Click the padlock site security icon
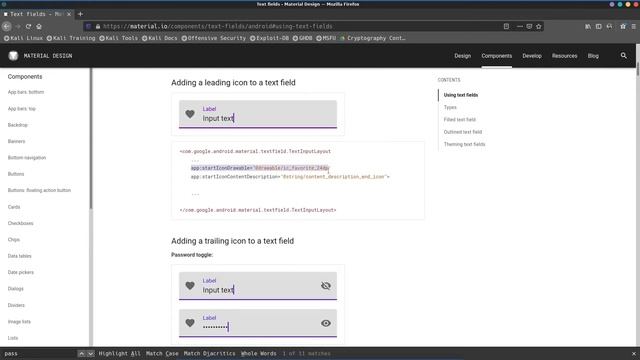The width and height of the screenshot is (640, 360). (x=98, y=26)
